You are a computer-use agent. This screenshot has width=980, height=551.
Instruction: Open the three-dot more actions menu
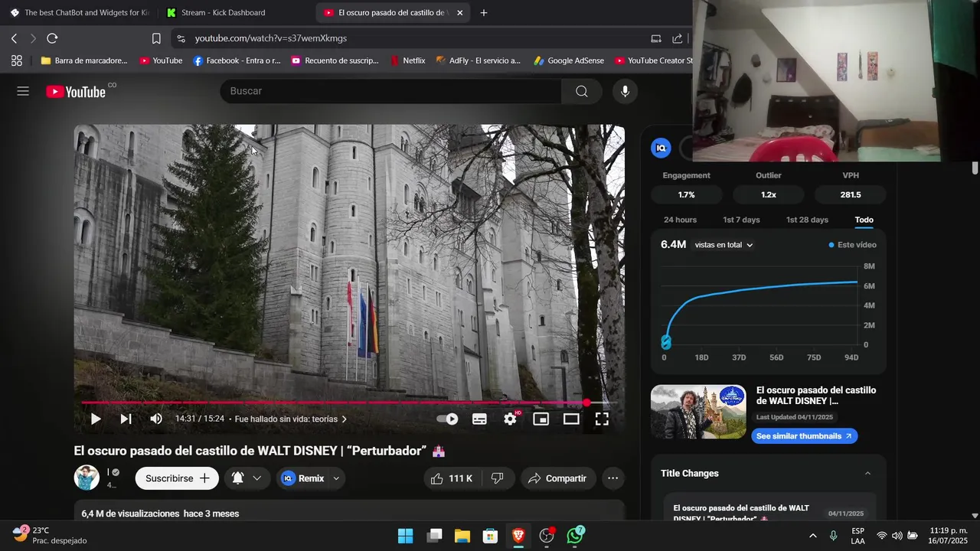tap(612, 478)
